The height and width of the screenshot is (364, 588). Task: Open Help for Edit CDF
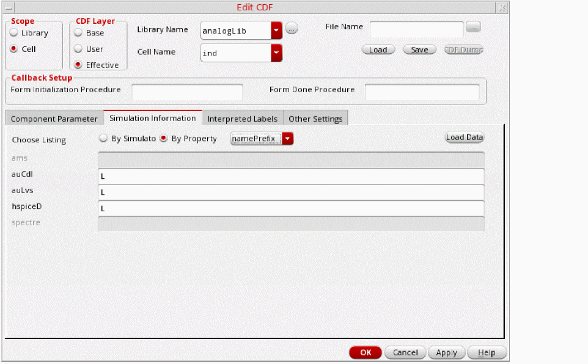click(487, 352)
